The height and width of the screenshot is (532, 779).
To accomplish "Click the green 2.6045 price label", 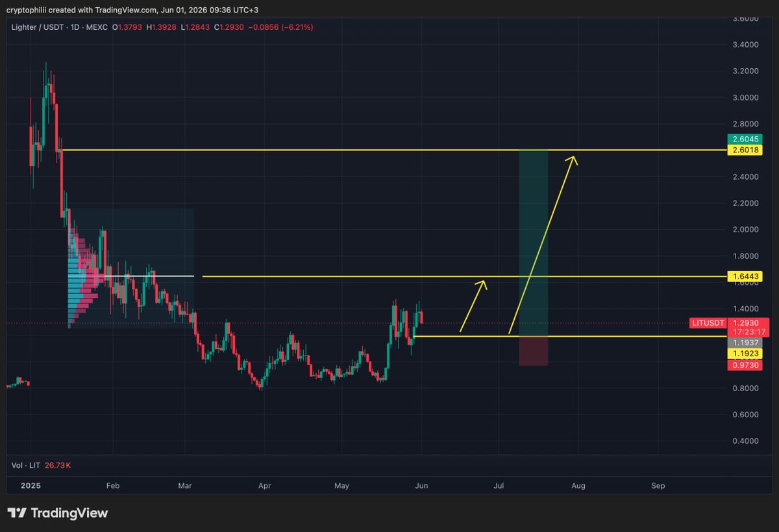I will pos(744,139).
